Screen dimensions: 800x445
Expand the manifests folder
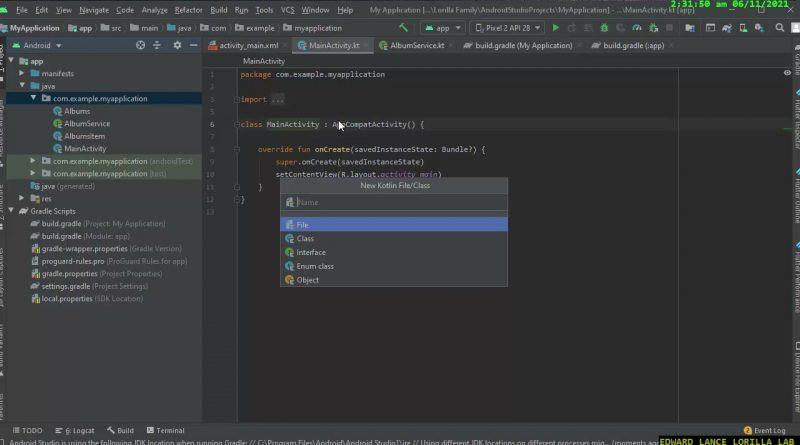click(x=22, y=73)
